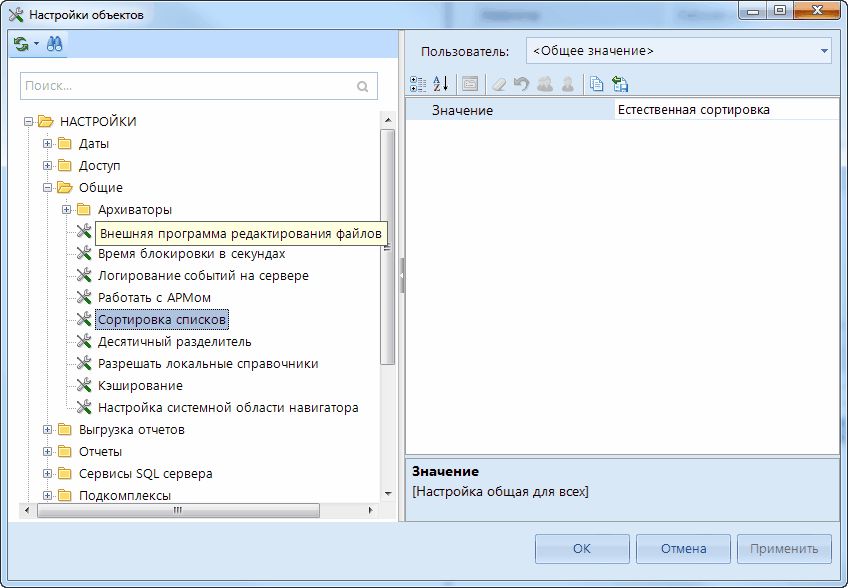Click the property pages toolbar icon
The width and height of the screenshot is (848, 588).
tap(469, 84)
